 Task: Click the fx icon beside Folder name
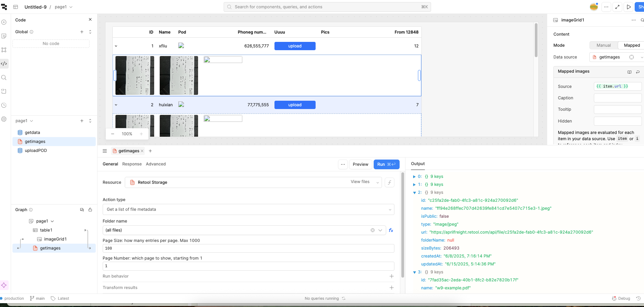(391, 230)
